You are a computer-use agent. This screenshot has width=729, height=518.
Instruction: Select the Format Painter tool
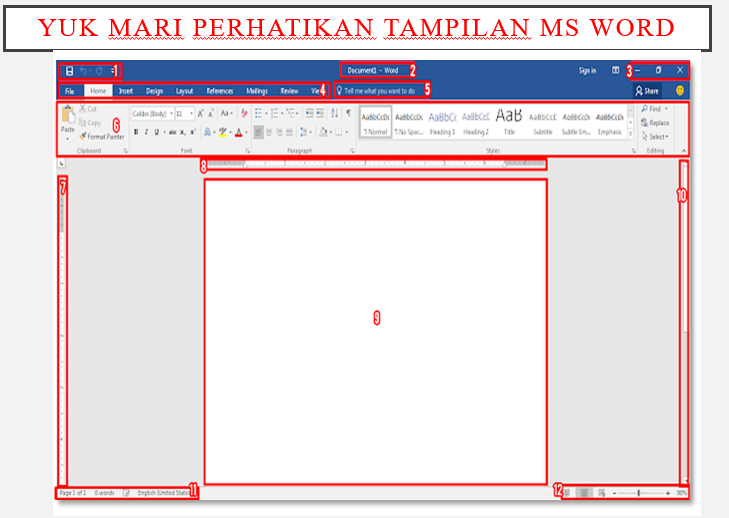coord(102,137)
